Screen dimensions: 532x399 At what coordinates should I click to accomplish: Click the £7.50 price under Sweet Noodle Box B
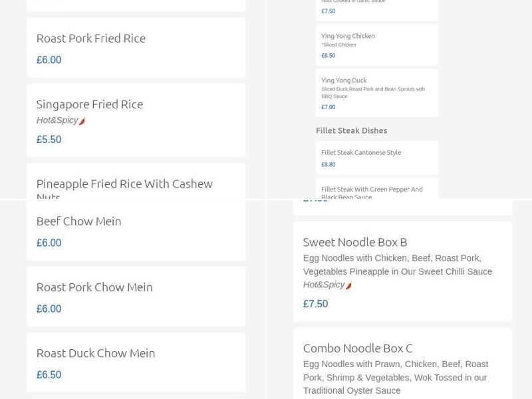coord(315,303)
